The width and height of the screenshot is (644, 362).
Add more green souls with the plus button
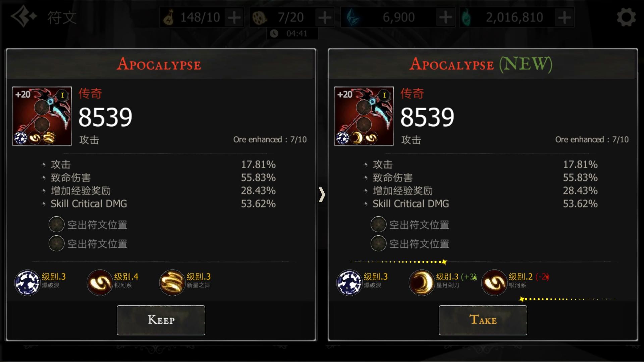coord(565,17)
